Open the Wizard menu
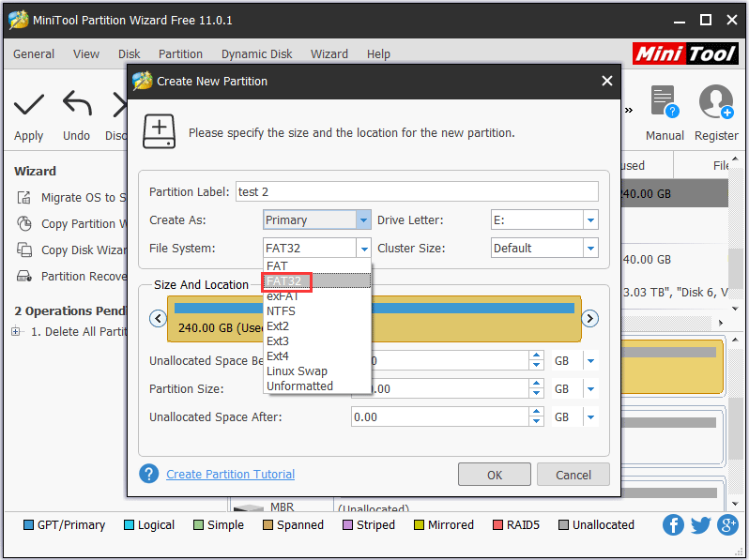This screenshot has height=560, width=749. (329, 54)
